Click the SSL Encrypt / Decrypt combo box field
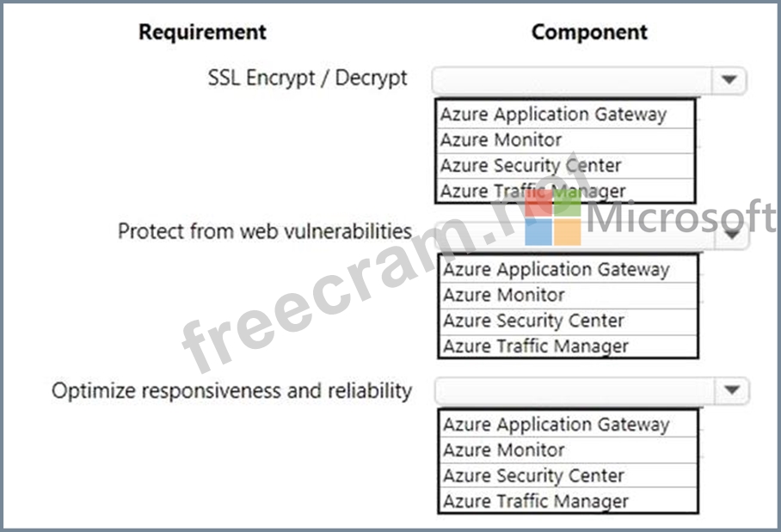The image size is (781, 532). [x=588, y=80]
